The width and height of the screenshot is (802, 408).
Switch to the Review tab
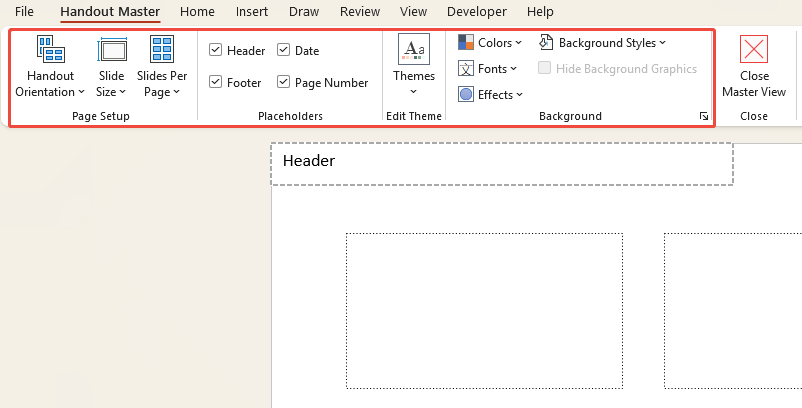pyautogui.click(x=360, y=11)
